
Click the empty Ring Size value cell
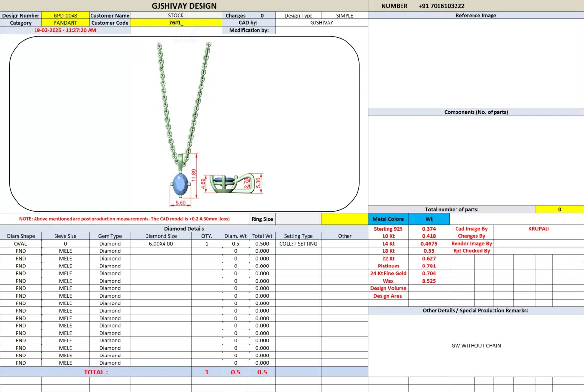298,219
